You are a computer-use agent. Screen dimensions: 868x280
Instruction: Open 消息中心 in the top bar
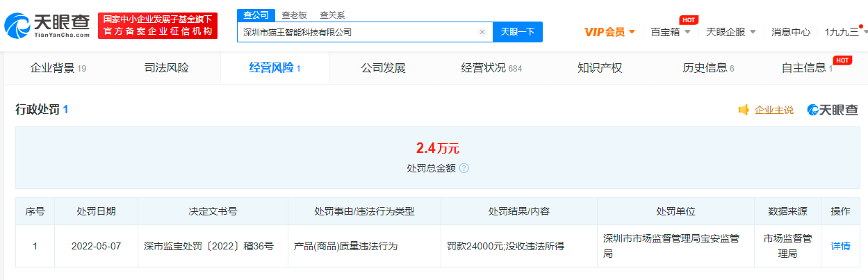791,32
